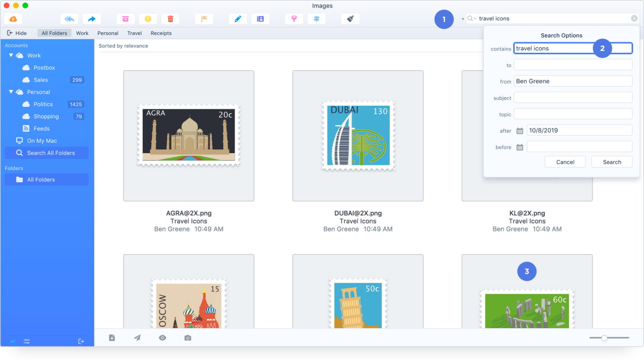
Task: Open the purple Contacts icon
Action: pyautogui.click(x=260, y=19)
